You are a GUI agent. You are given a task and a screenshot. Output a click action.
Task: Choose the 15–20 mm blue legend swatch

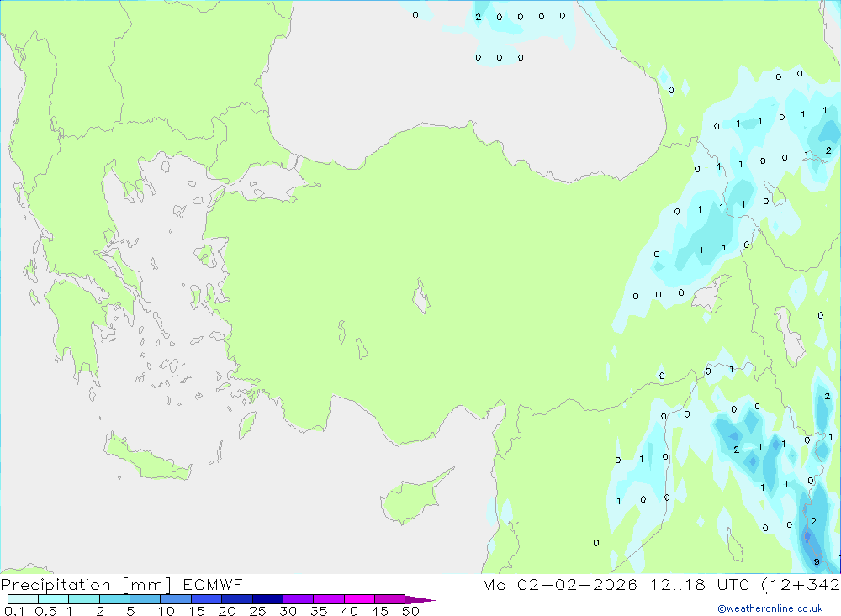[x=206, y=599]
